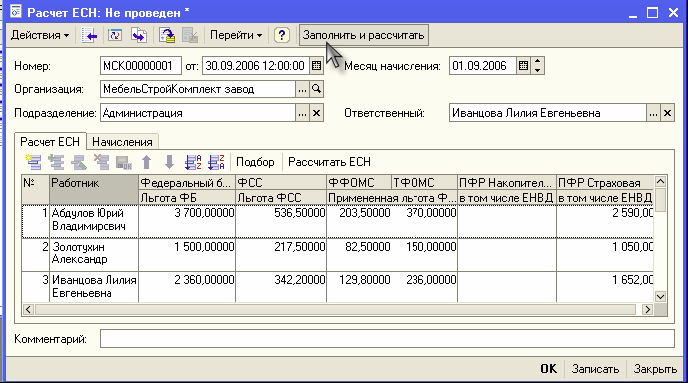This screenshot has width=688, height=383.
Task: Maximize the Расчет ЕСН window
Action: click(652, 13)
